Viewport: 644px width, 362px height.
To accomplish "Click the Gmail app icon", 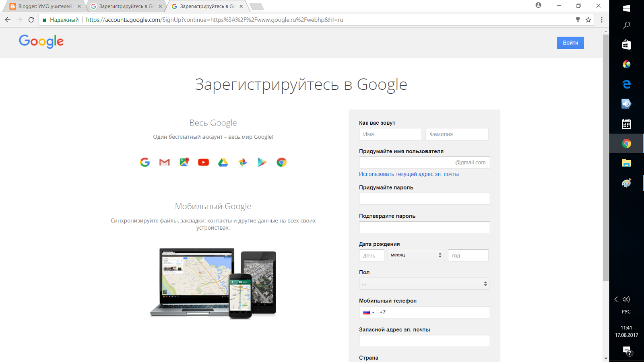I will point(164,162).
